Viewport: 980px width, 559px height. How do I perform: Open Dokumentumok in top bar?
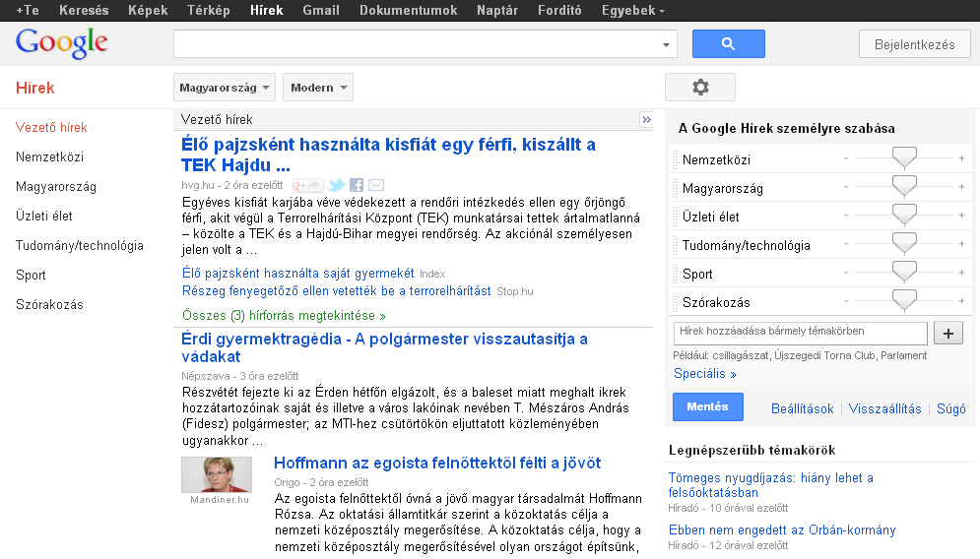coord(408,11)
